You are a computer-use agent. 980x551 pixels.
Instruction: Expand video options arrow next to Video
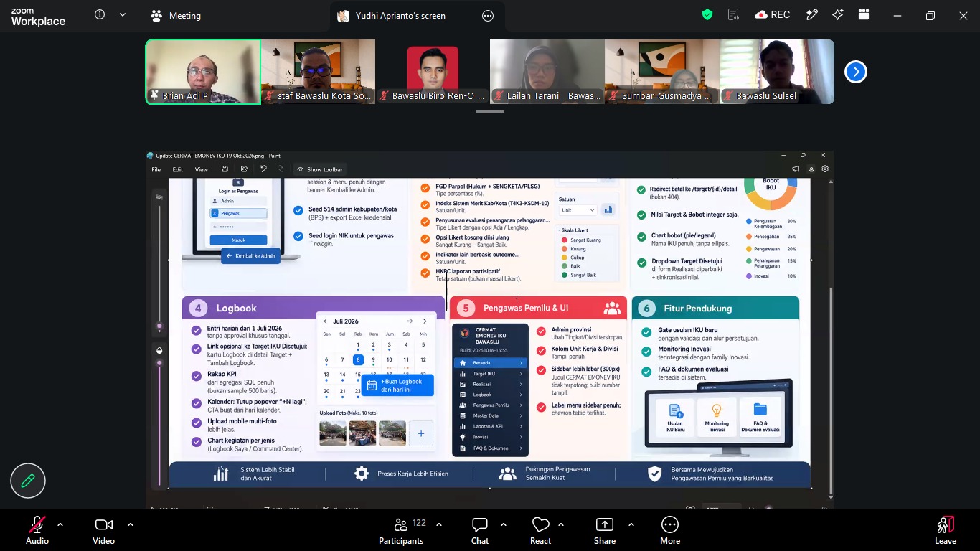tap(131, 524)
